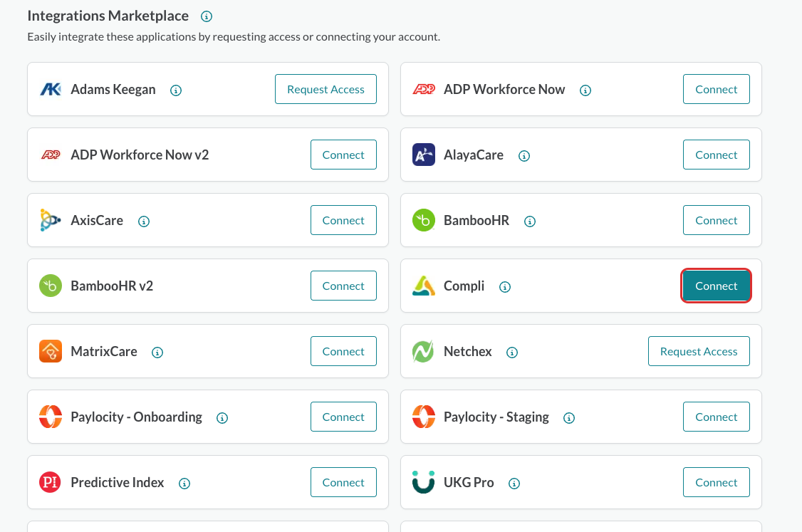Click the Paylocity - Staging logo
This screenshot has width=802, height=532.
tap(424, 417)
